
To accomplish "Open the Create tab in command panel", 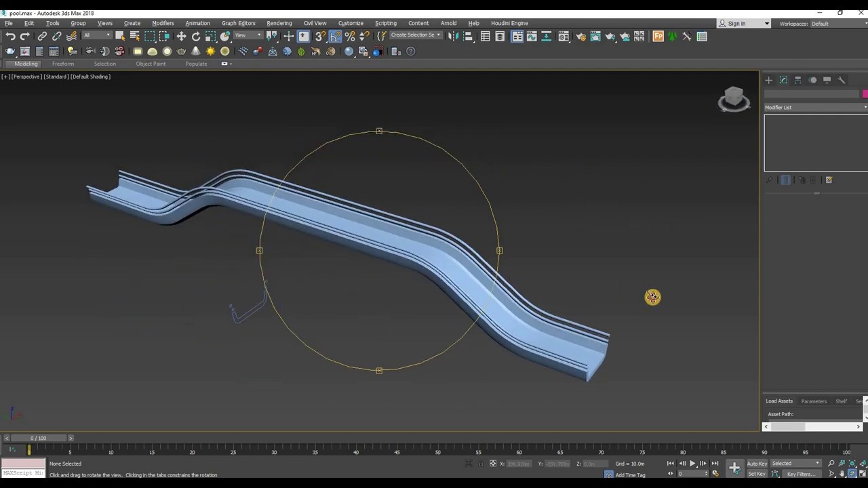I will pyautogui.click(x=769, y=80).
